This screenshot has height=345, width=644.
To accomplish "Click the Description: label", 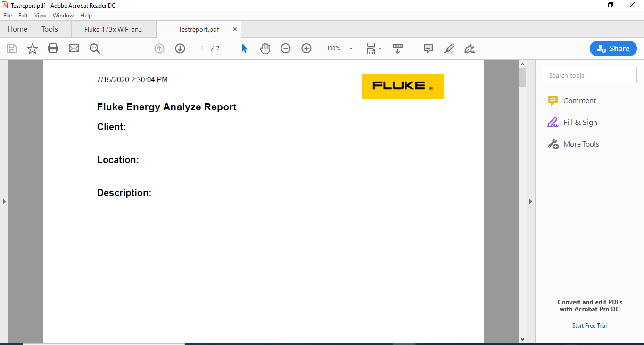I will tap(124, 193).
